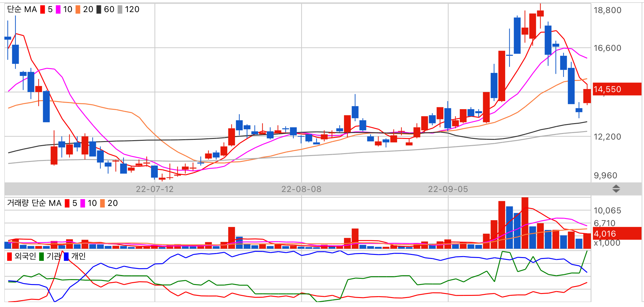This screenshot has width=644, height=307.
Task: Click the 22-07-12 date label
Action: 155,189
